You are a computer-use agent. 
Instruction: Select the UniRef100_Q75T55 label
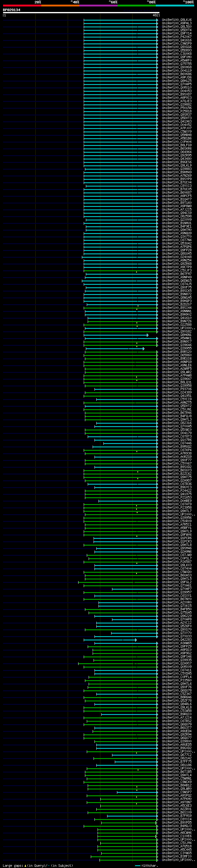pyautogui.click(x=176, y=64)
